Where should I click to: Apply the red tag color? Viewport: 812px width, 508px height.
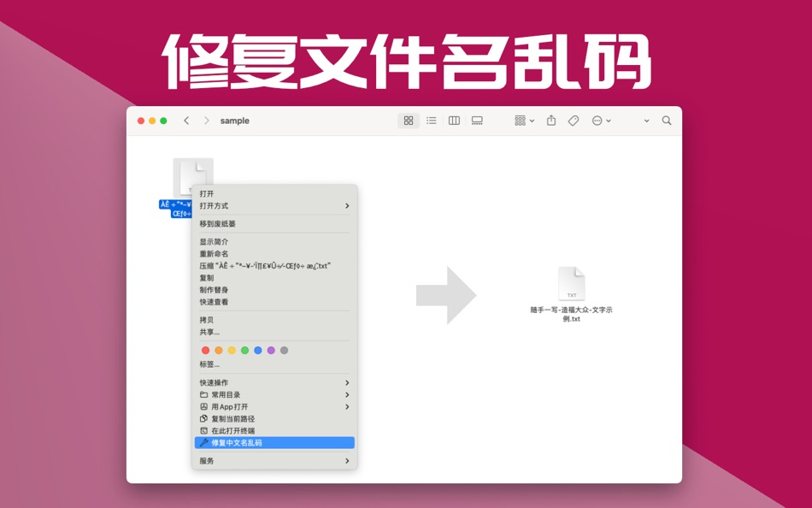coord(206,351)
